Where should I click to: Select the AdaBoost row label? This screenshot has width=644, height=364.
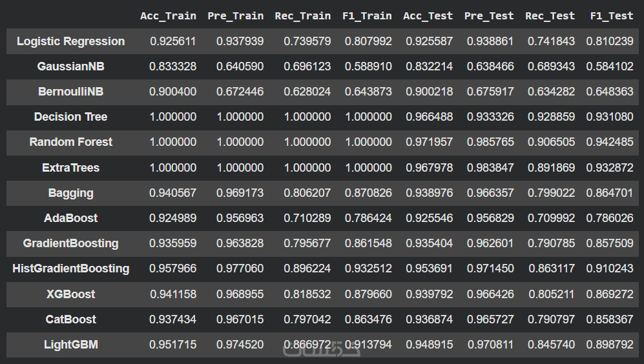pyautogui.click(x=70, y=218)
